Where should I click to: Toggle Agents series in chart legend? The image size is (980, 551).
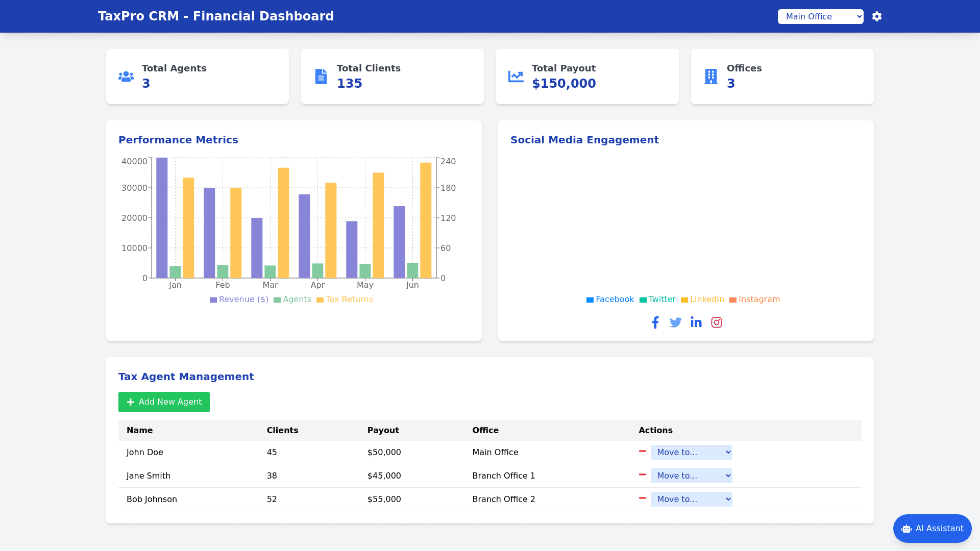[x=292, y=299]
